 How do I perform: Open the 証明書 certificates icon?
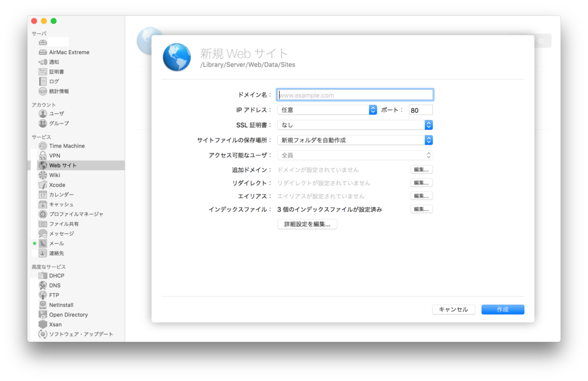(x=42, y=72)
